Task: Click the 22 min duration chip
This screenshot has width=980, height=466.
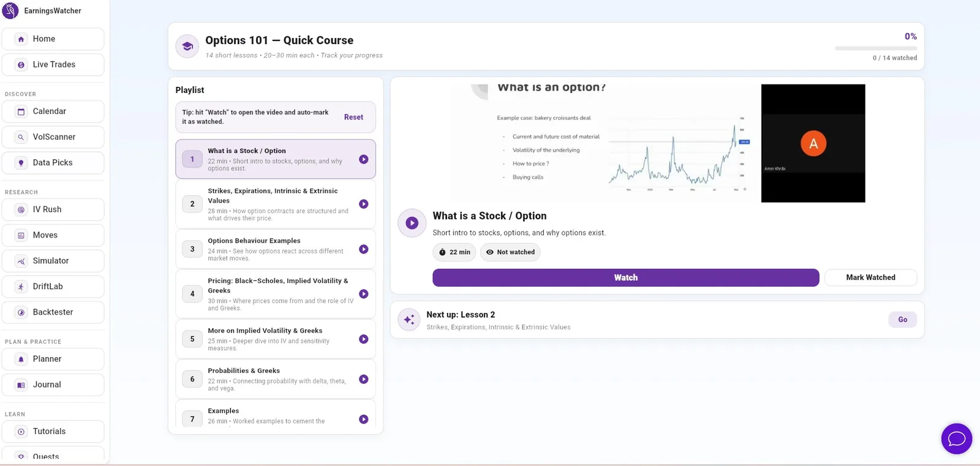Action: [454, 252]
